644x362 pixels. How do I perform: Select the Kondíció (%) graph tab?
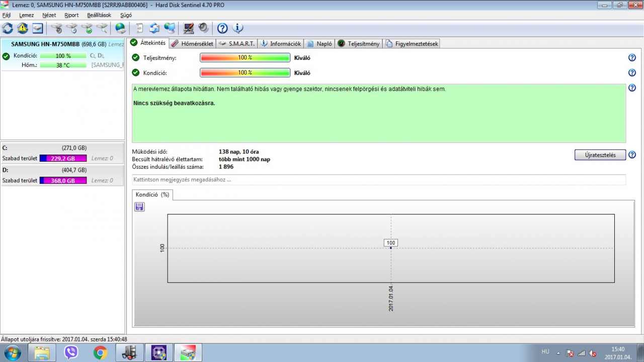pyautogui.click(x=152, y=194)
